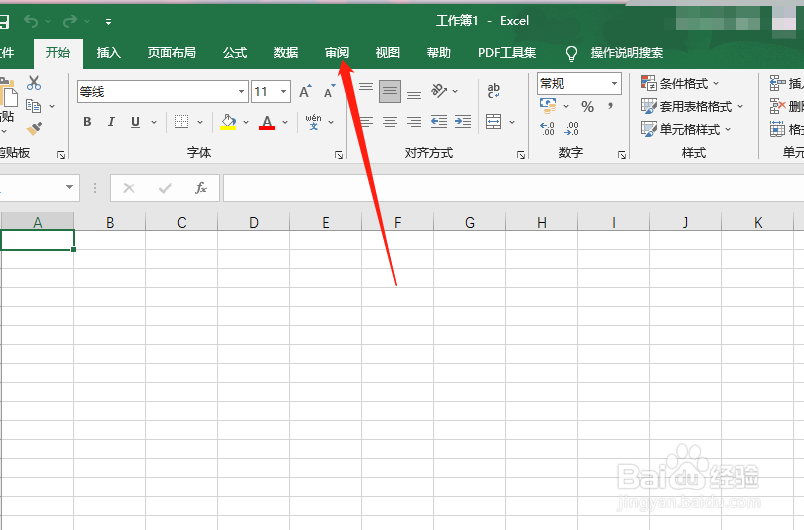Select column F header
Viewport: 804px width, 530px height.
click(x=397, y=222)
